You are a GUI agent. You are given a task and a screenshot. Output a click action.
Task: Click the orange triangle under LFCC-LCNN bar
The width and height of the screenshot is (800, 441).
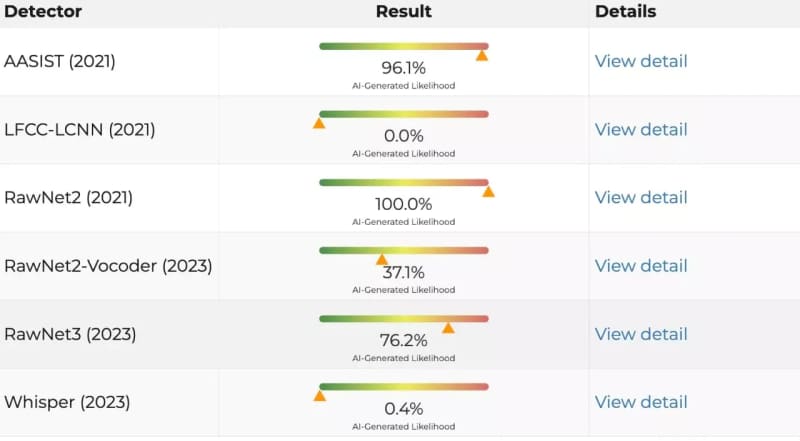pos(319,124)
